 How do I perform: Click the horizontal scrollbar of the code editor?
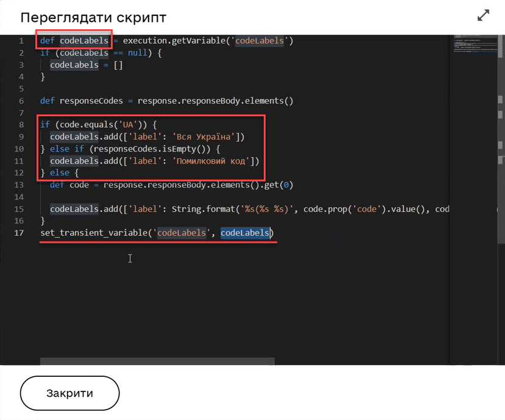pos(157,361)
